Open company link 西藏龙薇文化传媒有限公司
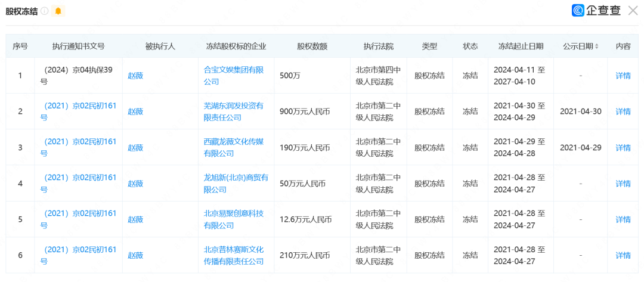The height and width of the screenshot is (282, 644). tap(234, 148)
